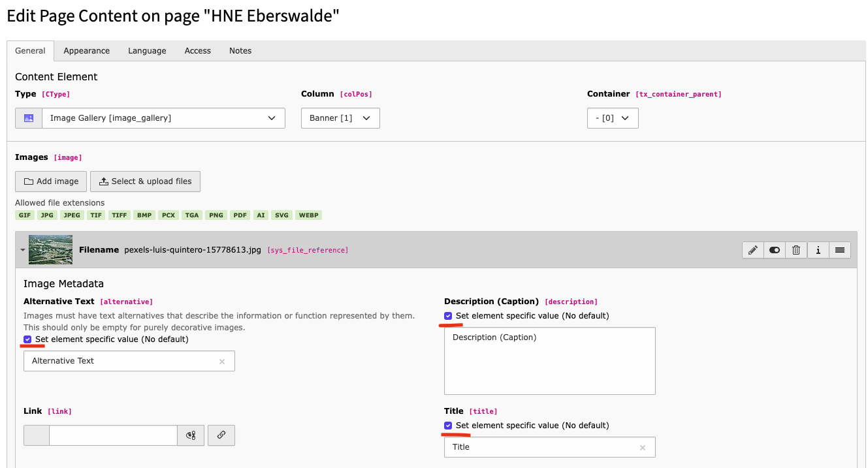Viewport: 868px width, 468px height.
Task: Click the drag handle hamburger icon
Action: coord(840,250)
